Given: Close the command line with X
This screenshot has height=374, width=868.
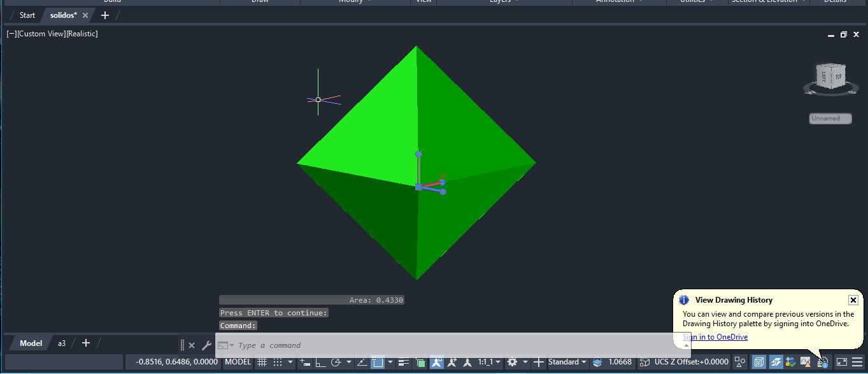Looking at the screenshot, I should pos(192,345).
